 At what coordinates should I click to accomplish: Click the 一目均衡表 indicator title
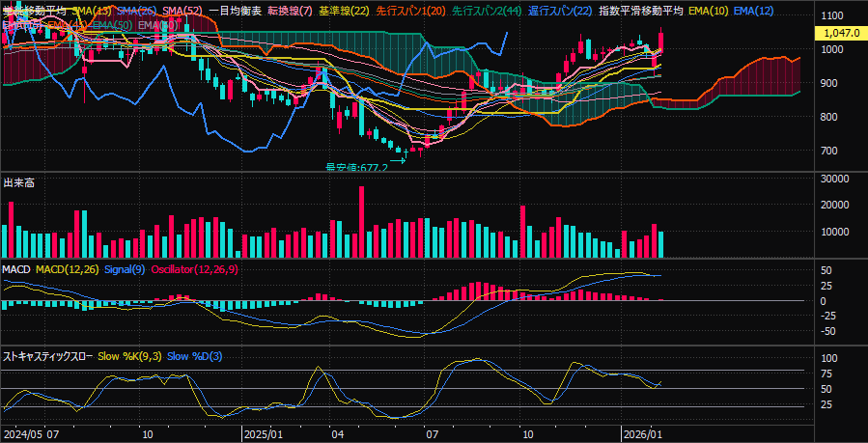pyautogui.click(x=235, y=10)
